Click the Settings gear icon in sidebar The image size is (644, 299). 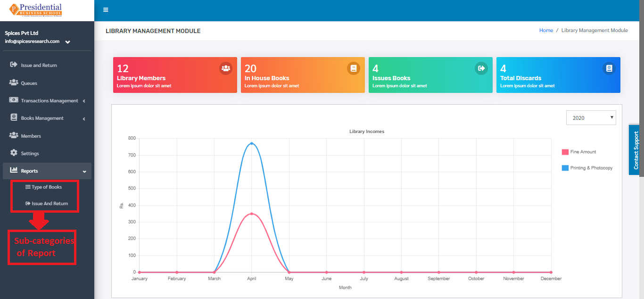14,153
